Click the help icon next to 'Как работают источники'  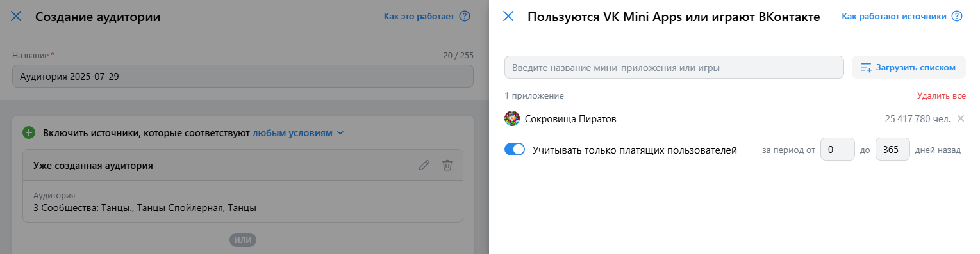point(957,17)
